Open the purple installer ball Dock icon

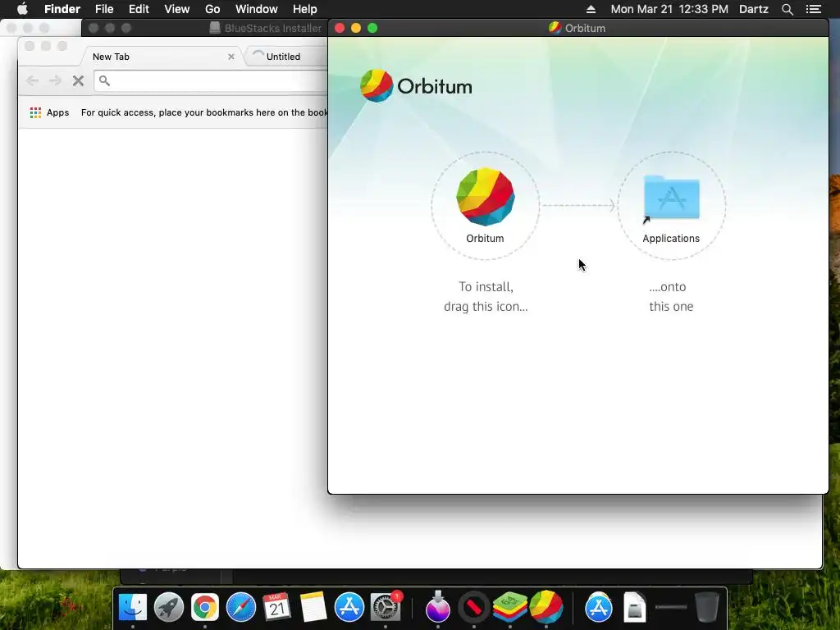(x=438, y=606)
